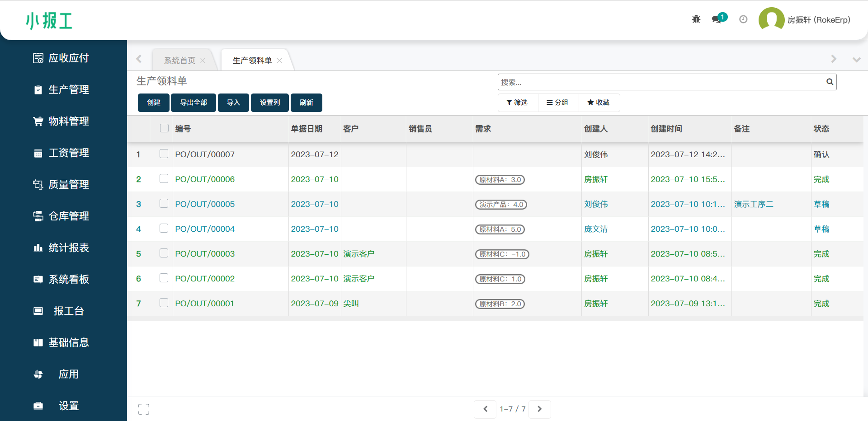868x421 pixels.
Task: Click the search magnifier icon
Action: (830, 82)
